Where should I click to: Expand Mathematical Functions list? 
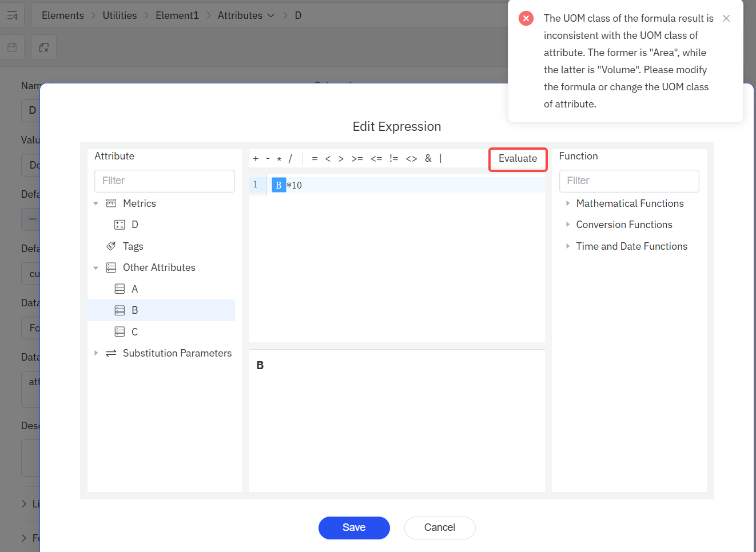point(567,203)
